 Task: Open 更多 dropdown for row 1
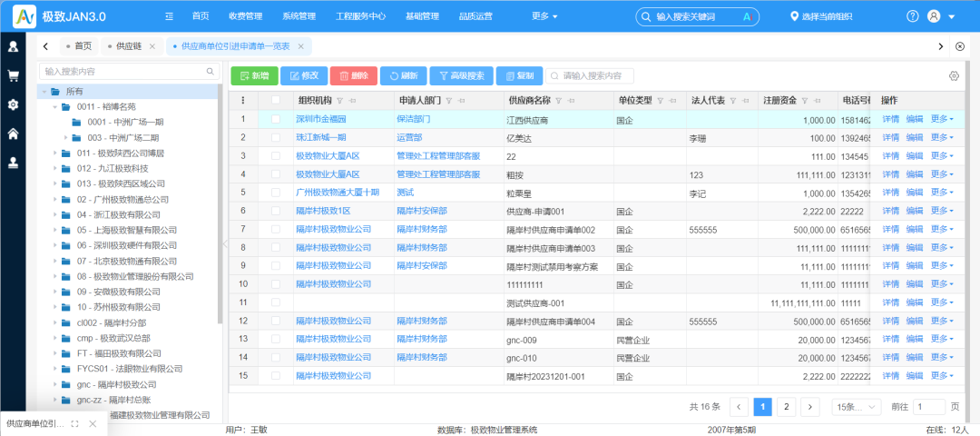coord(942,119)
